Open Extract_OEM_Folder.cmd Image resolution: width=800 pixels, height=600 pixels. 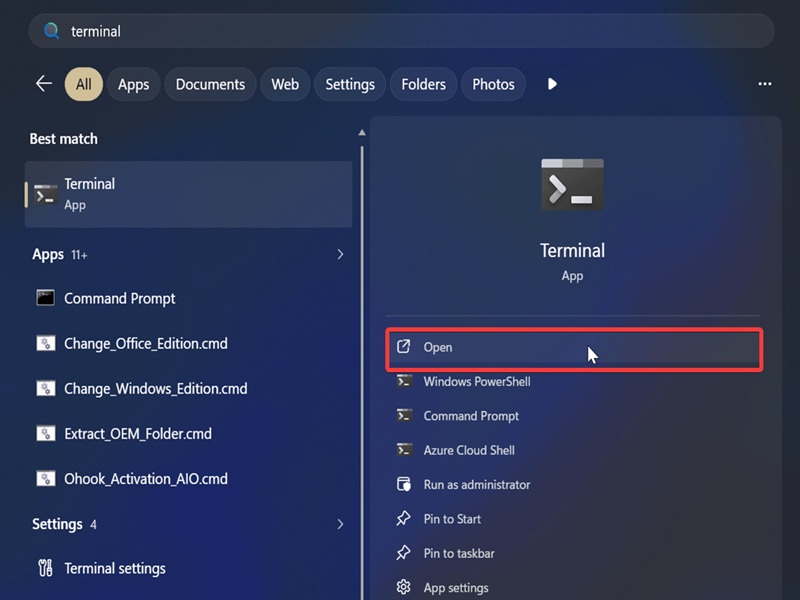point(188,434)
